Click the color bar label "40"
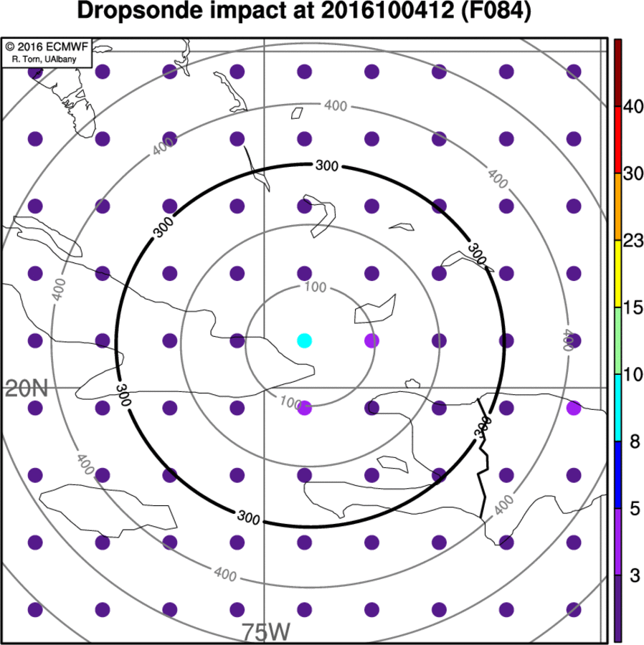The height and width of the screenshot is (645, 644). tap(633, 107)
